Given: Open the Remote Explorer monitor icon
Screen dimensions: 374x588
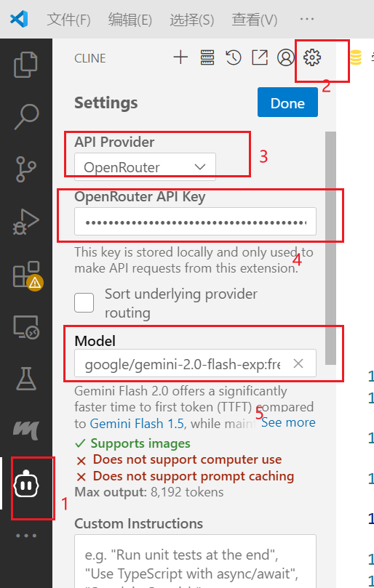Looking at the screenshot, I should click(x=25, y=327).
